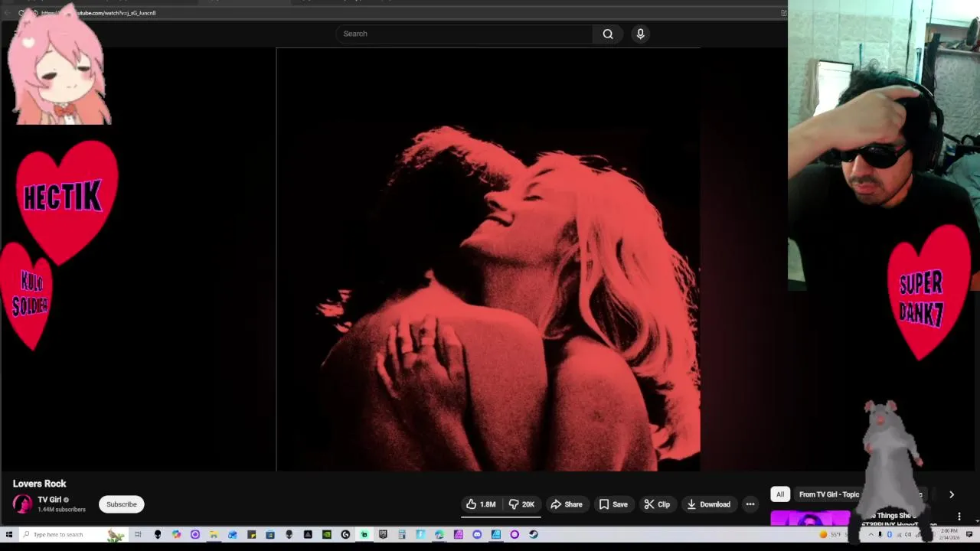Screen dimensions: 980x551
Task: Open the Copilot taskbar icon
Action: pos(176,534)
